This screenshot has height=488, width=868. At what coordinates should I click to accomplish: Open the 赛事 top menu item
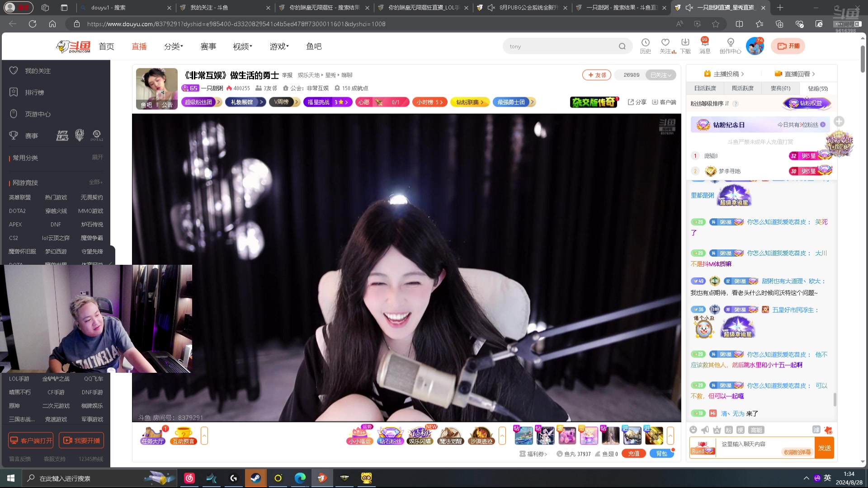click(208, 47)
